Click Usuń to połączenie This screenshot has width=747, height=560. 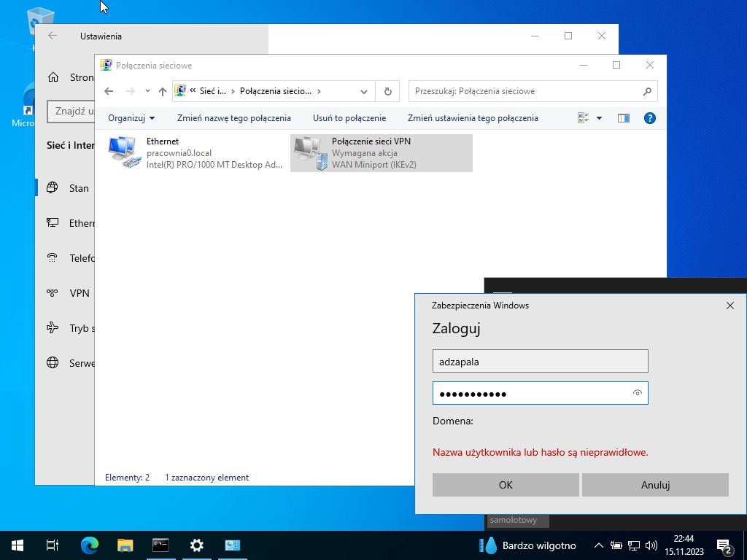click(x=349, y=118)
